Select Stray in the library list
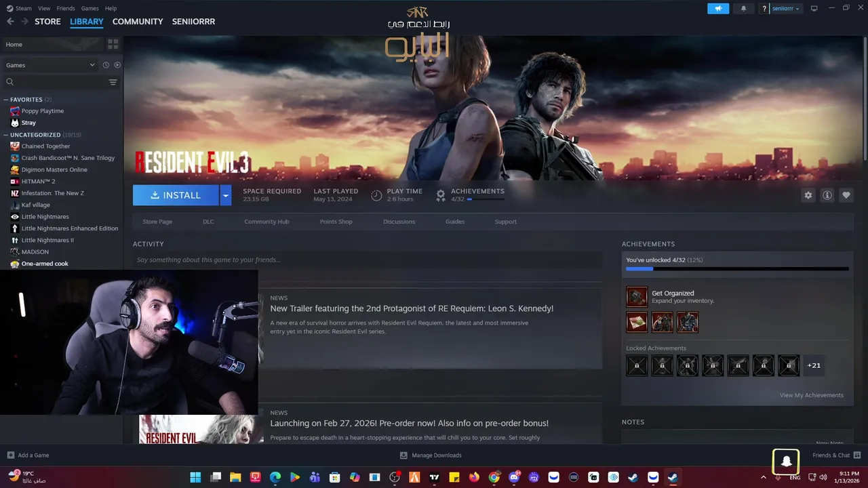The height and width of the screenshot is (488, 868). [28, 123]
